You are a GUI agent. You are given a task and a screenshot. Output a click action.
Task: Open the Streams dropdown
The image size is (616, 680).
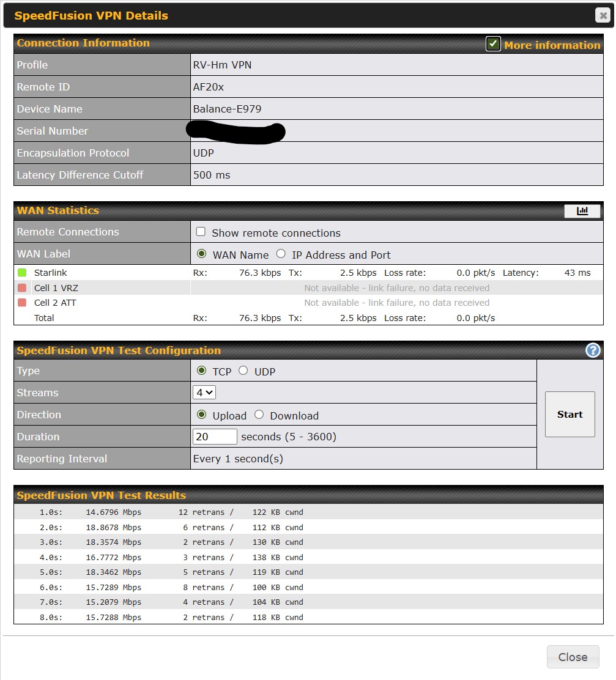pos(205,393)
